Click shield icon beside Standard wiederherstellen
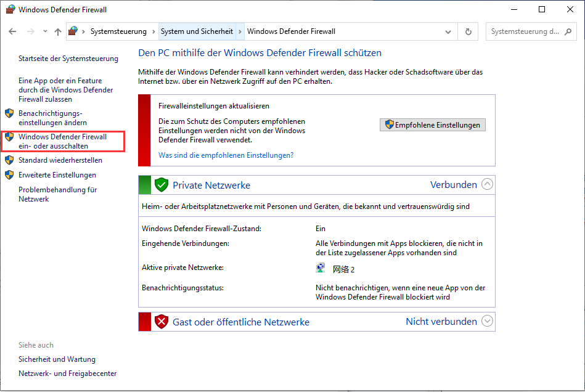Screen dimensions: 585x392 [9, 160]
